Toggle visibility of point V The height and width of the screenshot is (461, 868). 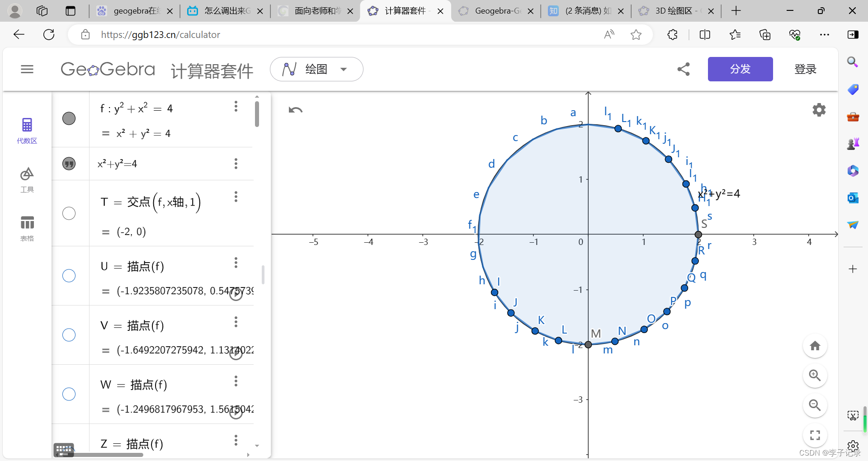[x=69, y=335]
